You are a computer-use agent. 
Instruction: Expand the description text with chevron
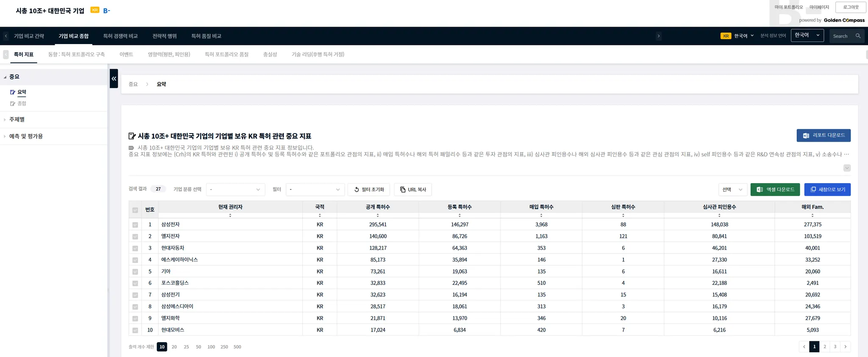point(847,168)
